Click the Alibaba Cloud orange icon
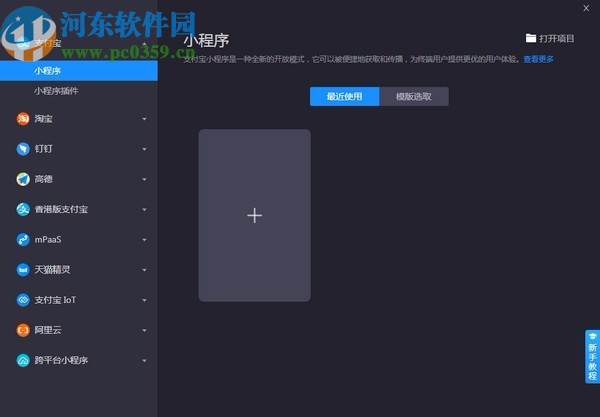600x417 pixels. (23, 330)
